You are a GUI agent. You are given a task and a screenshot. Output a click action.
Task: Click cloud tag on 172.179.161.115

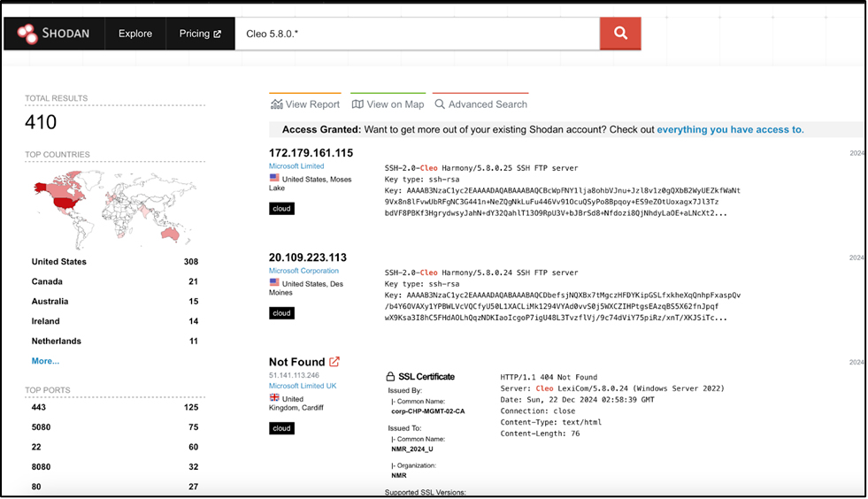tap(281, 209)
